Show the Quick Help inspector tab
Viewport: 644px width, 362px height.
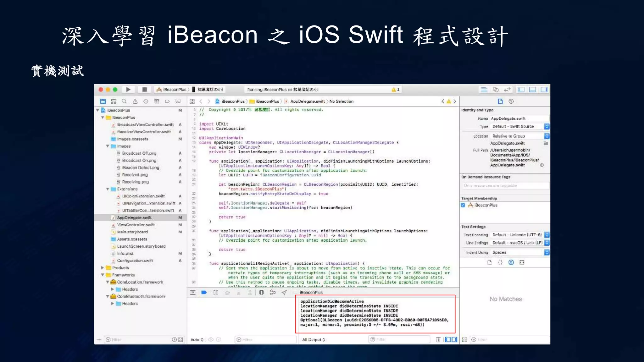pyautogui.click(x=511, y=101)
